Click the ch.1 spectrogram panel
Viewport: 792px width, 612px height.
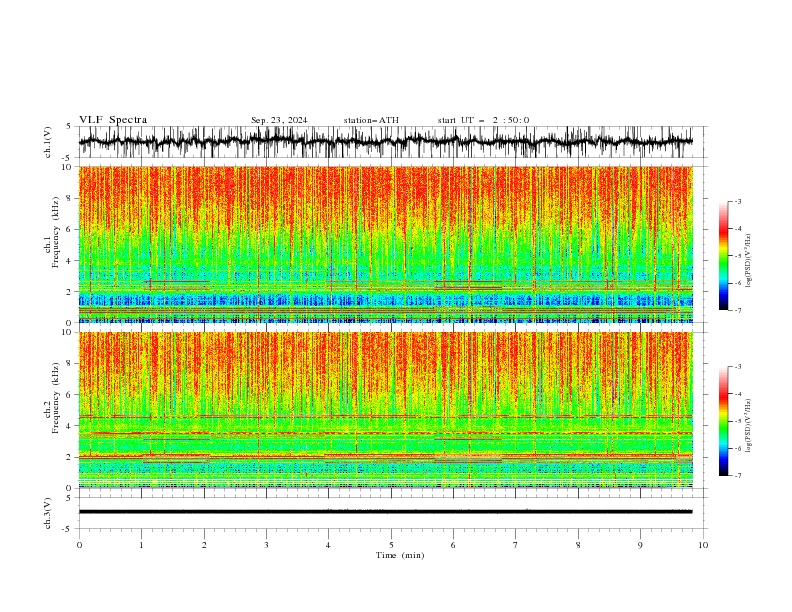[386, 244]
